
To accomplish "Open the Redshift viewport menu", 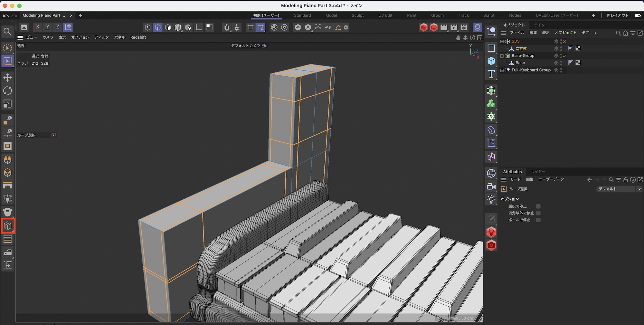I will [138, 37].
